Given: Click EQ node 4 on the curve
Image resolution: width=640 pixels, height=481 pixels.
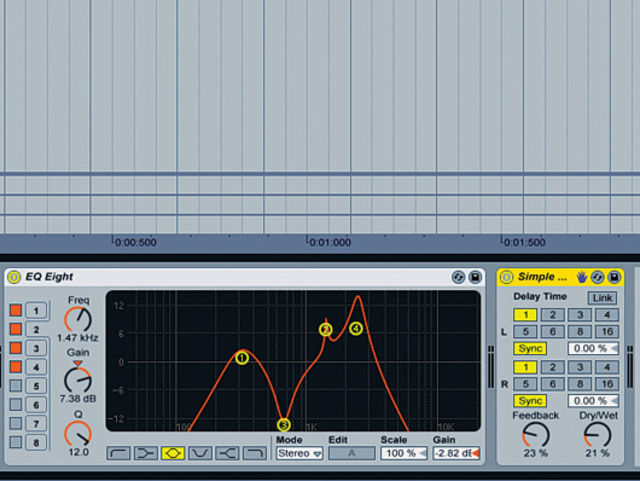Looking at the screenshot, I should tap(356, 328).
